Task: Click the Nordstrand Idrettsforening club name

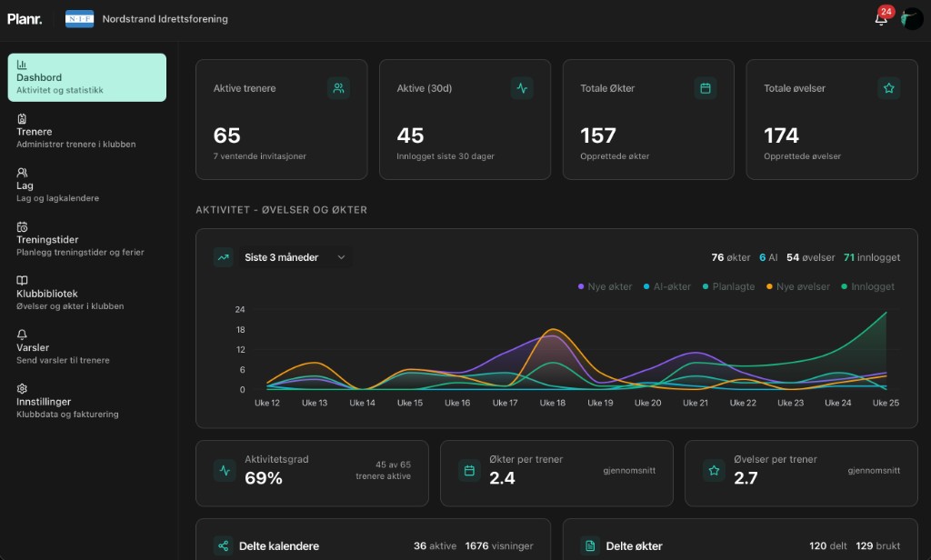Action: 165,19
